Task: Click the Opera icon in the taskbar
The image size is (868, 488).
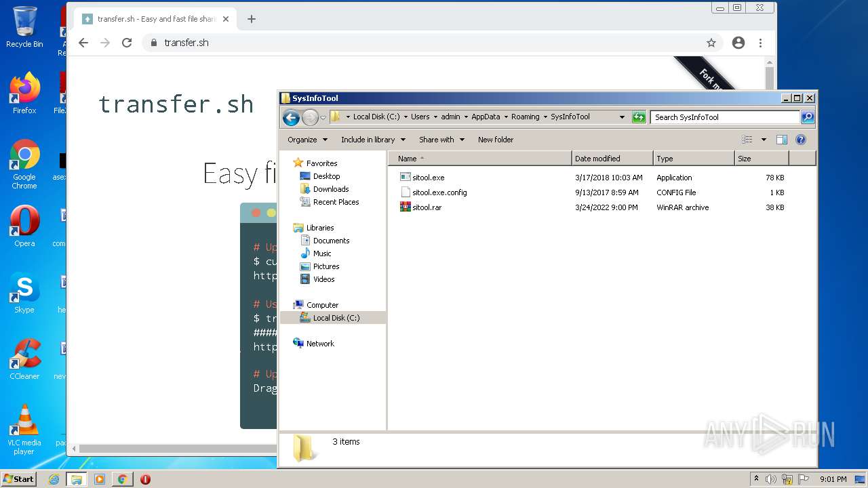Action: pyautogui.click(x=145, y=479)
